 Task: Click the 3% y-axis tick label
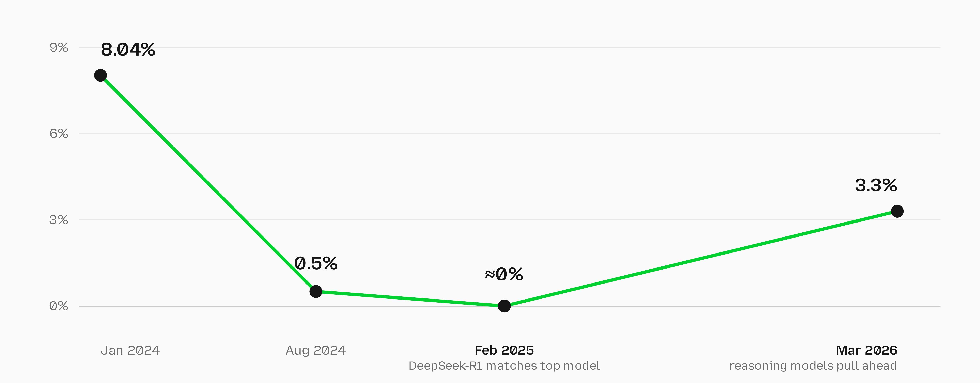tap(59, 220)
